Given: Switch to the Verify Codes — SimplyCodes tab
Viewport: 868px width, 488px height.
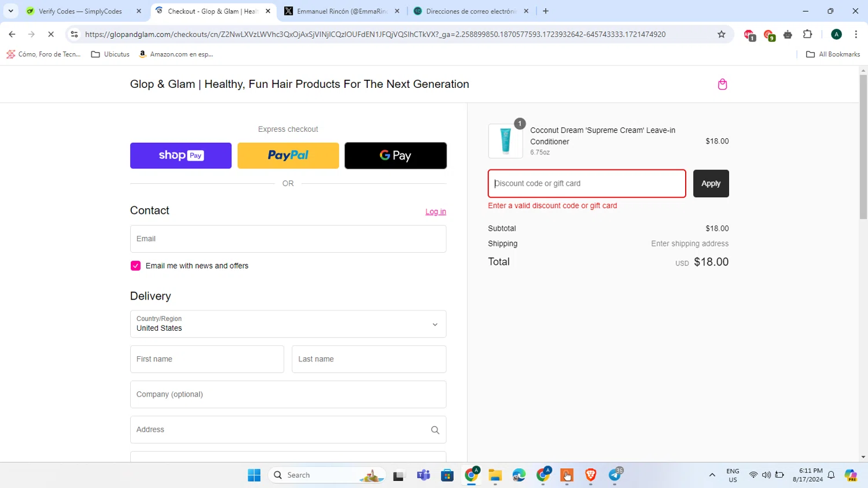Looking at the screenshot, I should click(x=80, y=11).
